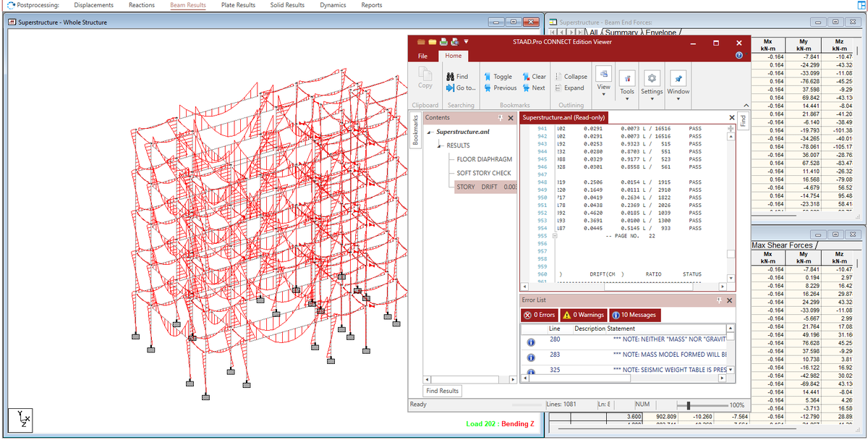This screenshot has width=868, height=440.
Task: Click the Go to icon
Action: click(461, 88)
